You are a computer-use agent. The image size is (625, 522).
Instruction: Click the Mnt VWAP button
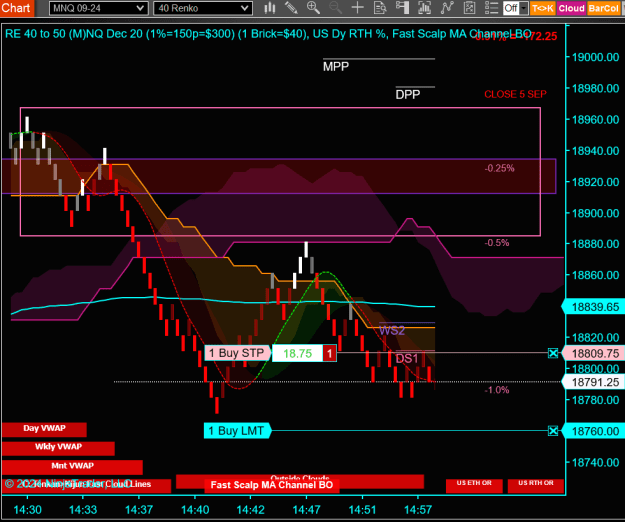tap(72, 467)
